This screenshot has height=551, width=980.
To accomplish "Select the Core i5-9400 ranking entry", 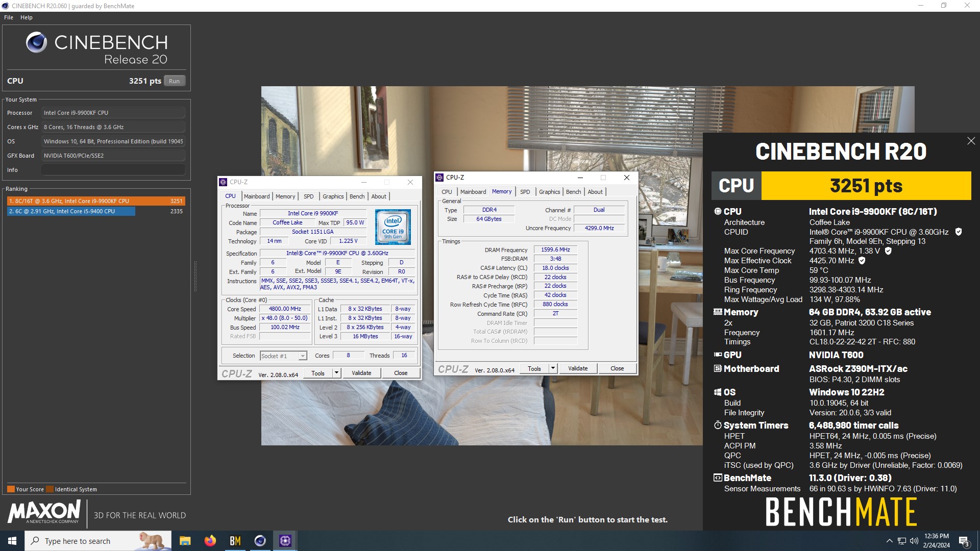I will point(96,211).
